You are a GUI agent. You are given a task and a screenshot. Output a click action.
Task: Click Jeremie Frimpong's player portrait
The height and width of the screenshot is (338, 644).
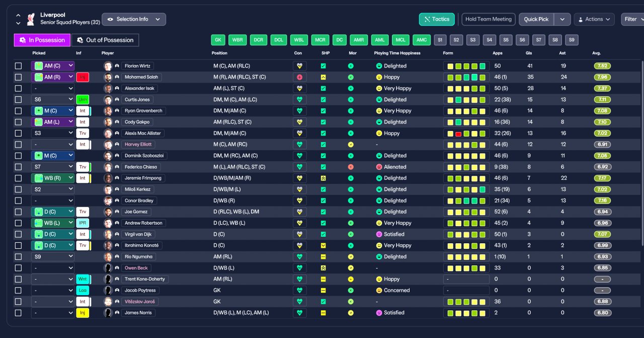(108, 178)
